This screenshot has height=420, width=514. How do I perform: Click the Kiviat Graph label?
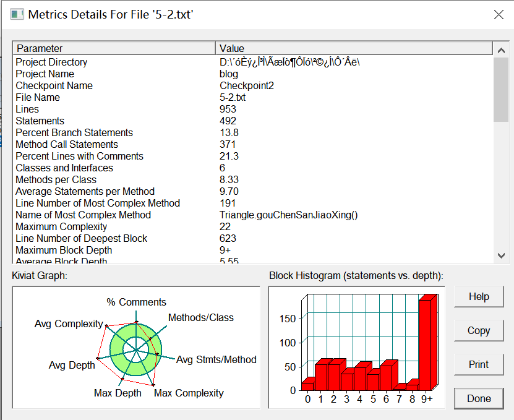[x=40, y=275]
